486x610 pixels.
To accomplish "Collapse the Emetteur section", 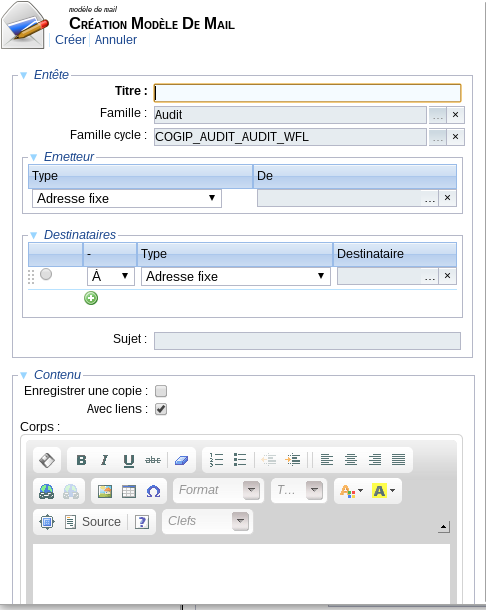I will (x=33, y=157).
